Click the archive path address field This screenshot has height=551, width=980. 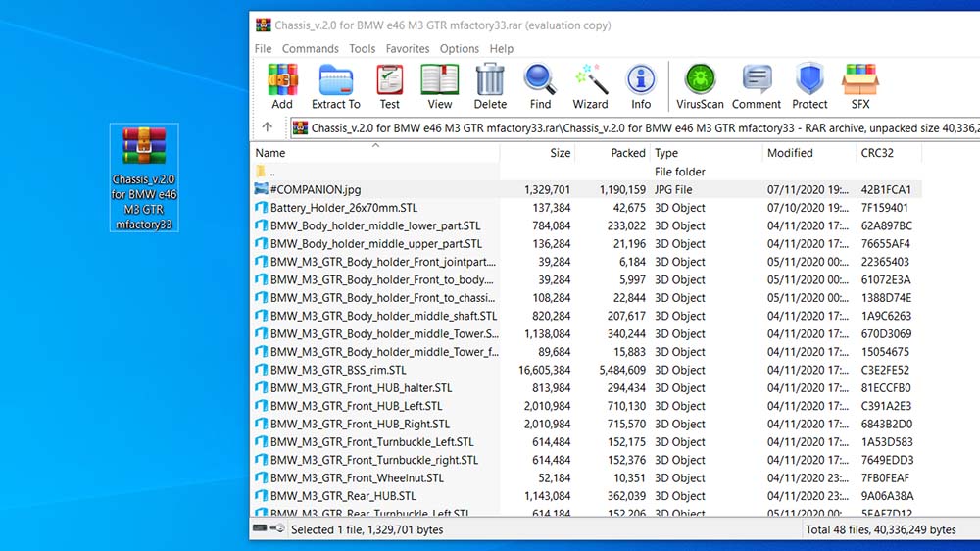634,128
